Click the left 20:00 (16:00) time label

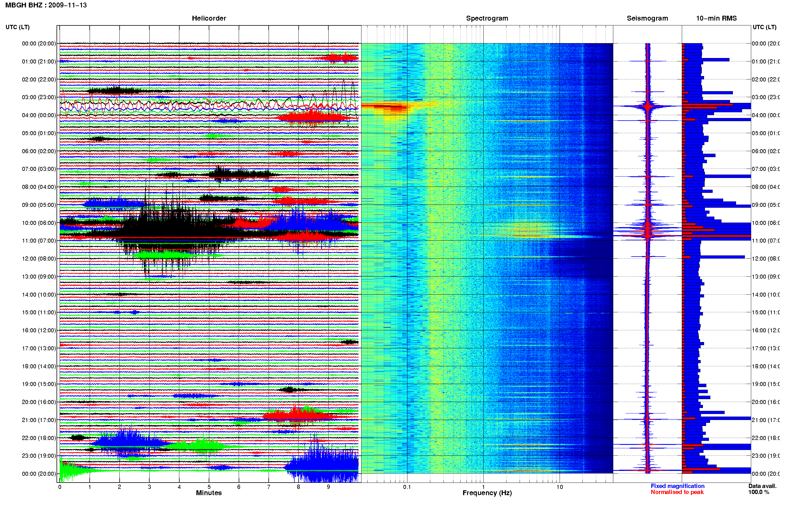pyautogui.click(x=39, y=402)
